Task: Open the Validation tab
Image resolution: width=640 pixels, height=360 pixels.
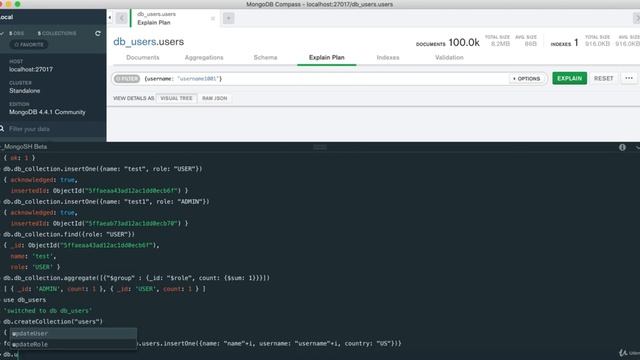Action: click(449, 58)
